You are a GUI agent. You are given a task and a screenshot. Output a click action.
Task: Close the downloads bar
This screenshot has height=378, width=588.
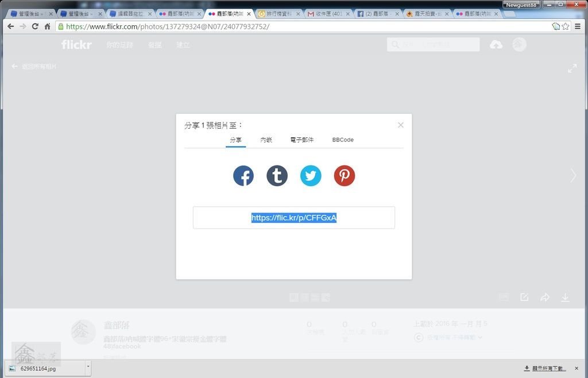click(x=577, y=369)
